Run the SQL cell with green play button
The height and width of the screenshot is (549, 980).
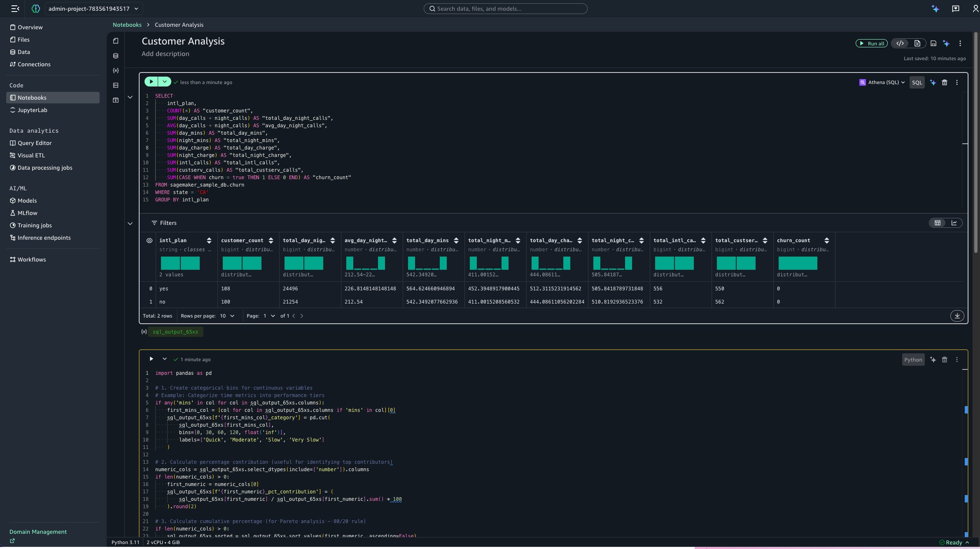pos(151,82)
